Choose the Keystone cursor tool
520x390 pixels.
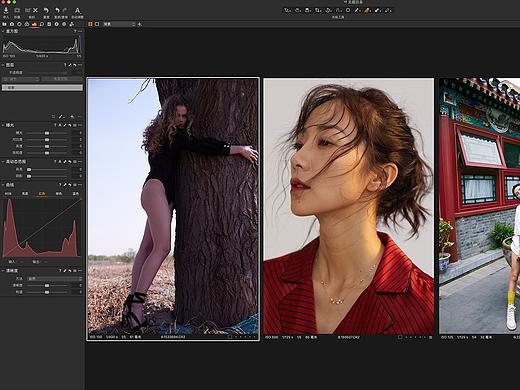[x=338, y=10]
